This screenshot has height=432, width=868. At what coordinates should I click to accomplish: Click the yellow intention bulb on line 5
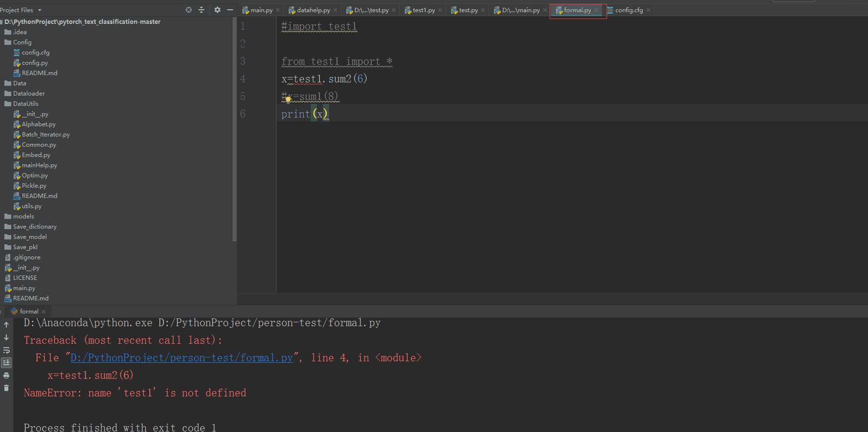(x=288, y=99)
